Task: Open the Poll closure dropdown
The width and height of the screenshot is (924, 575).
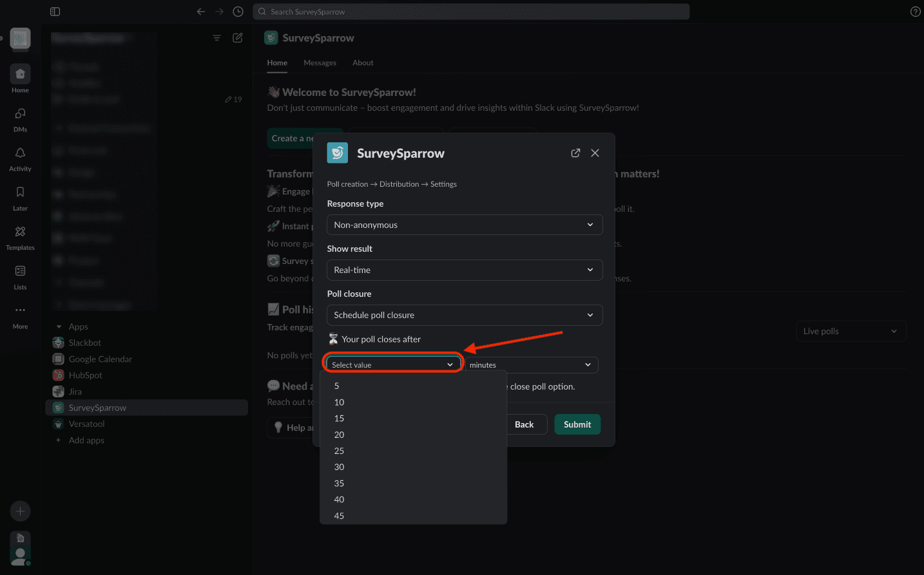Action: 464,315
